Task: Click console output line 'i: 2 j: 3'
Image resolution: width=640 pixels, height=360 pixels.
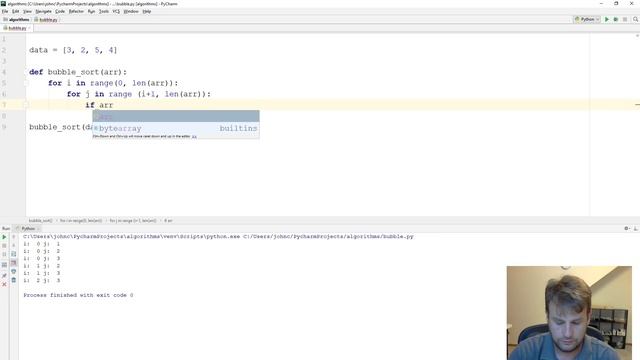Action: tap(42, 280)
